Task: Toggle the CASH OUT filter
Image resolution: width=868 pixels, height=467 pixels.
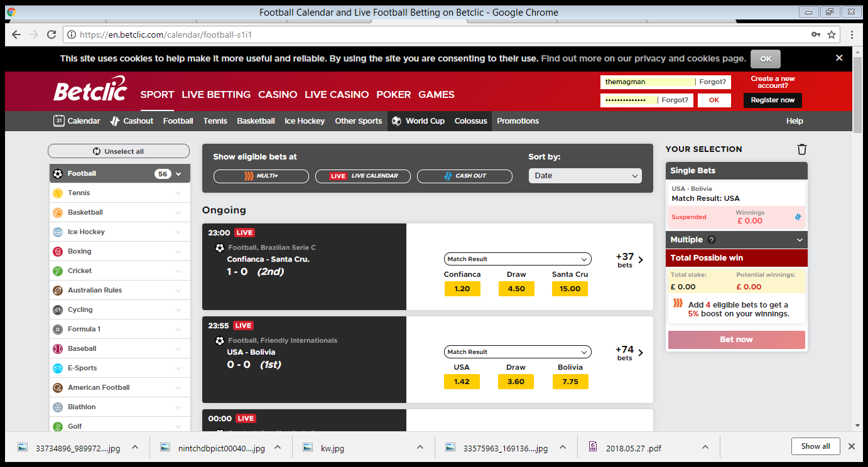Action: [465, 176]
